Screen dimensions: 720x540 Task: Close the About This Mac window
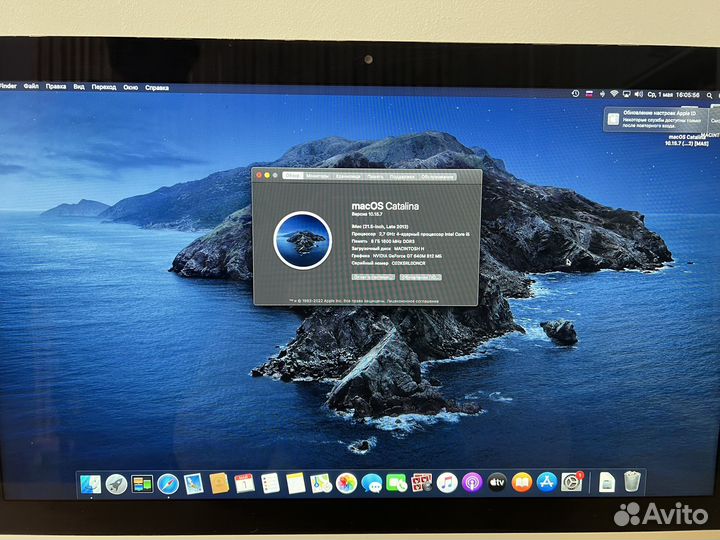(259, 175)
